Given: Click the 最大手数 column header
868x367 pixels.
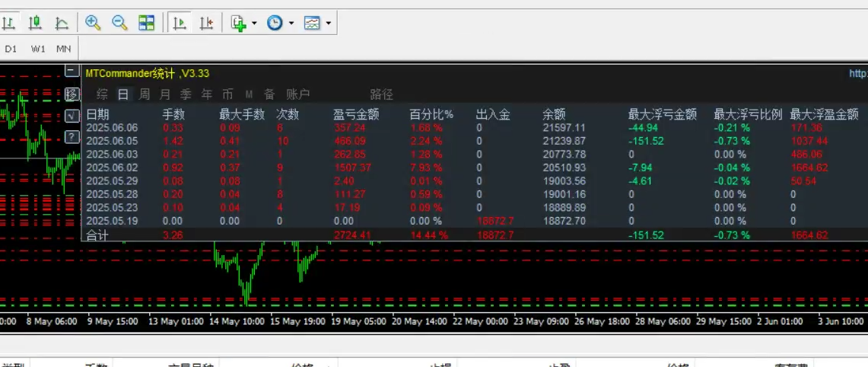Looking at the screenshot, I should point(243,115).
